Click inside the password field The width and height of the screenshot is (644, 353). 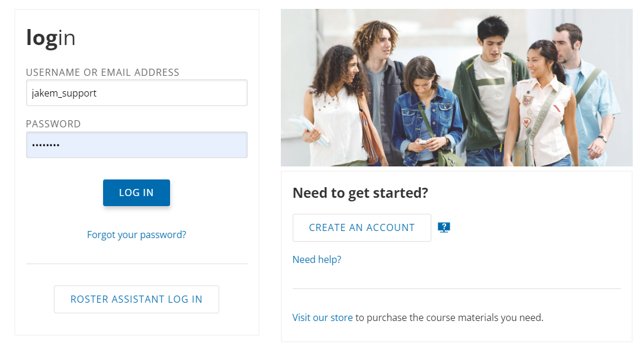136,144
